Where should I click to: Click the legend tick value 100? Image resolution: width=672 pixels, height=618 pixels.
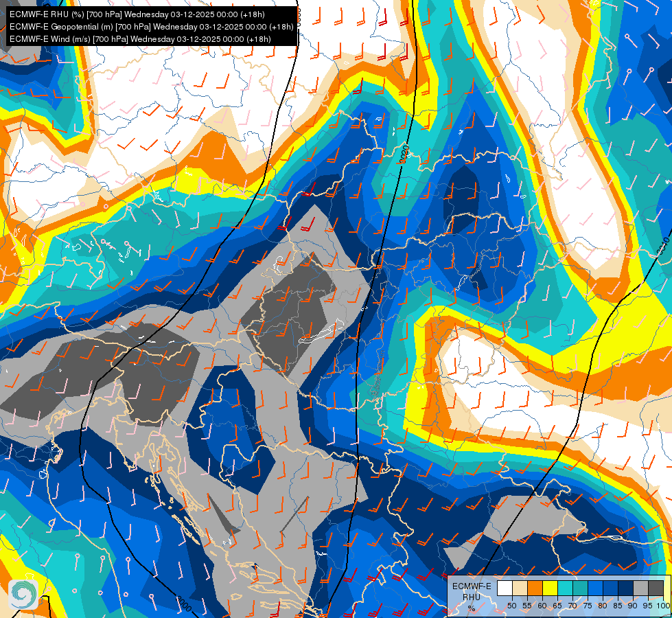point(664,606)
